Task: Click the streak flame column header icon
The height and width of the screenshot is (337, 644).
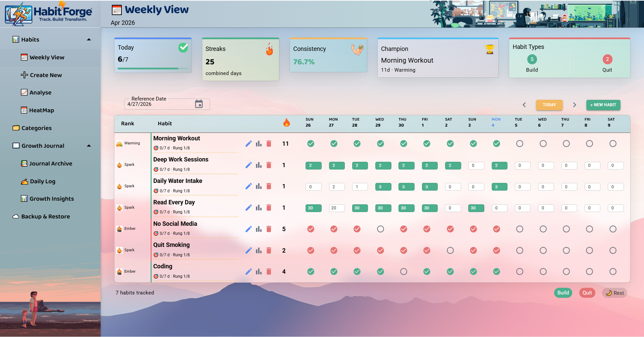Action: [x=286, y=123]
